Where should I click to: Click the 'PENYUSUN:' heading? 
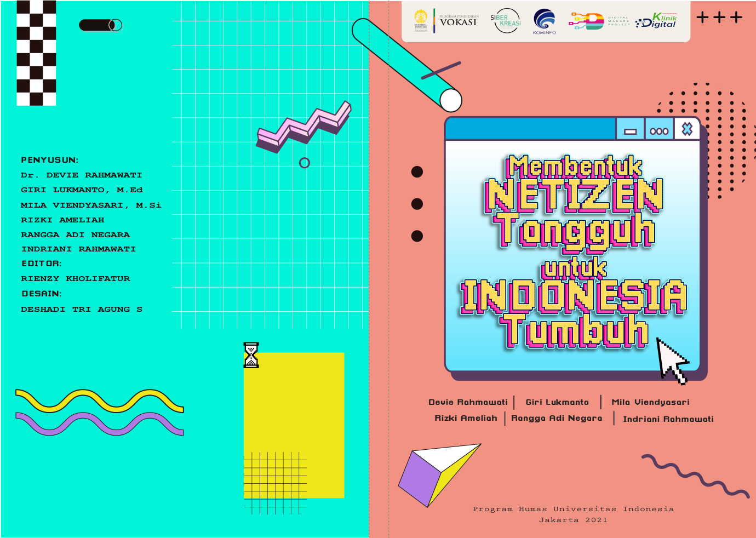[50, 160]
